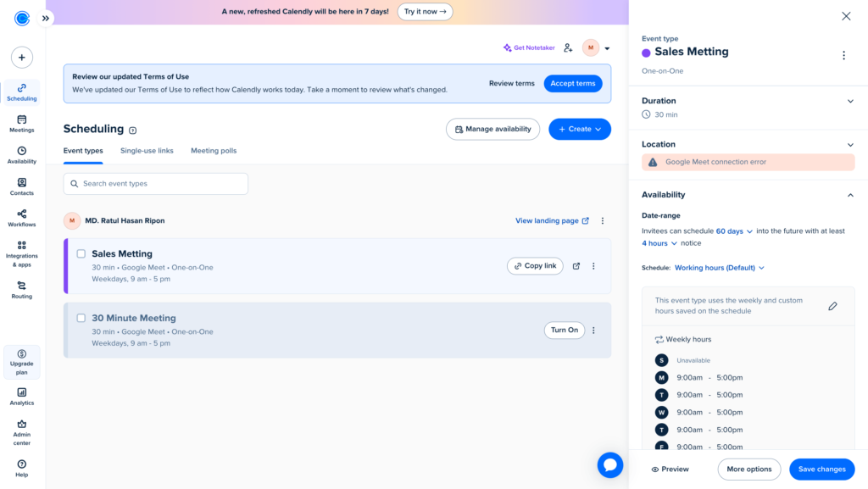
Task: Close the event type side panel
Action: (846, 16)
